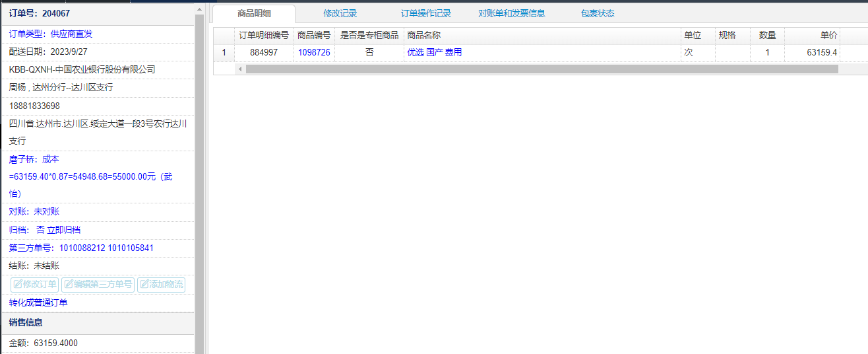Open product number 1098726 link
Viewport: 868px width, 354px height.
[314, 52]
